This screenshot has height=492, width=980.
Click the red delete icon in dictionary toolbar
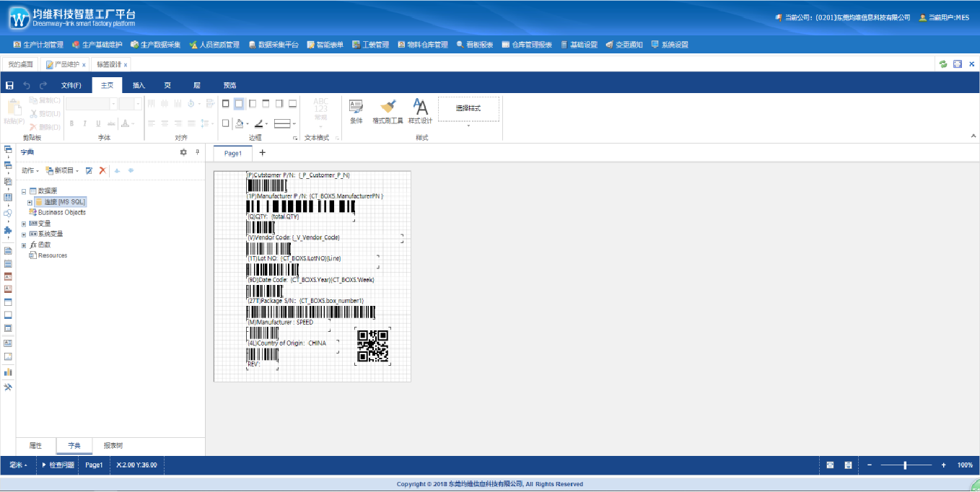click(x=102, y=170)
